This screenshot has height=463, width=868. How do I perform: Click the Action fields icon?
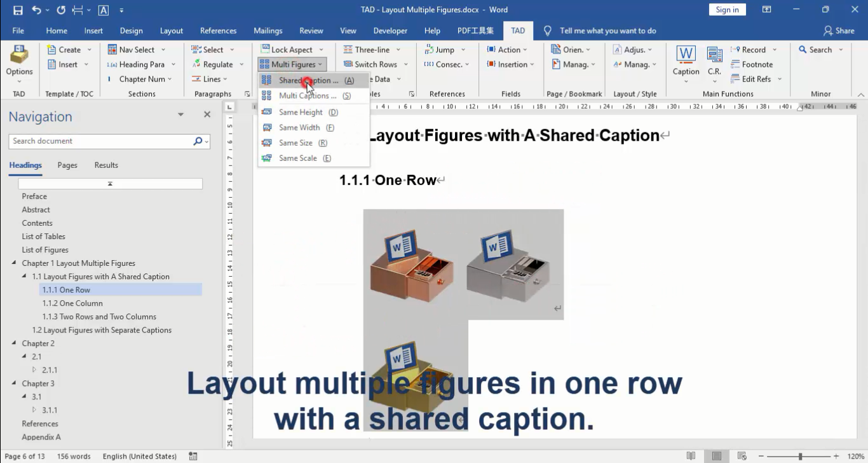tap(491, 50)
